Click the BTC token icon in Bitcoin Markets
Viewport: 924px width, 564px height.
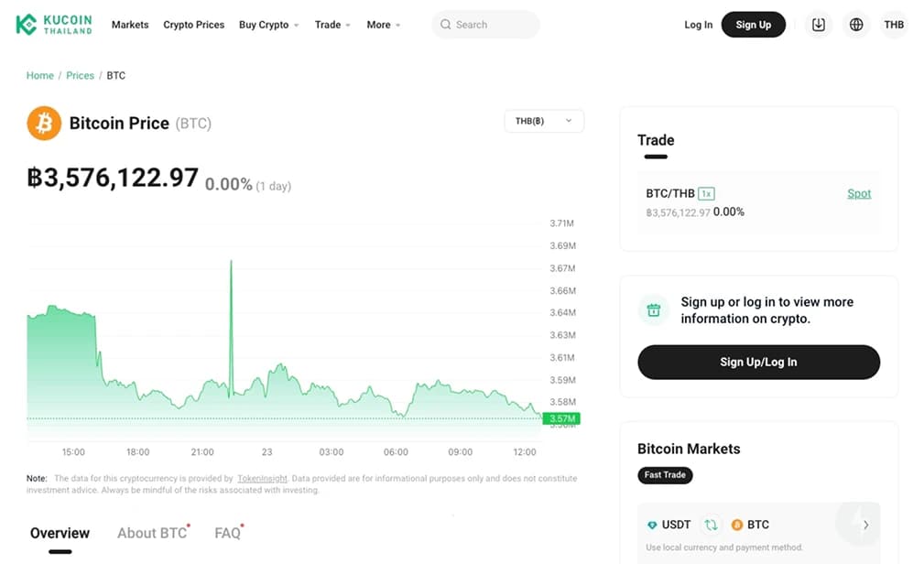pos(738,524)
